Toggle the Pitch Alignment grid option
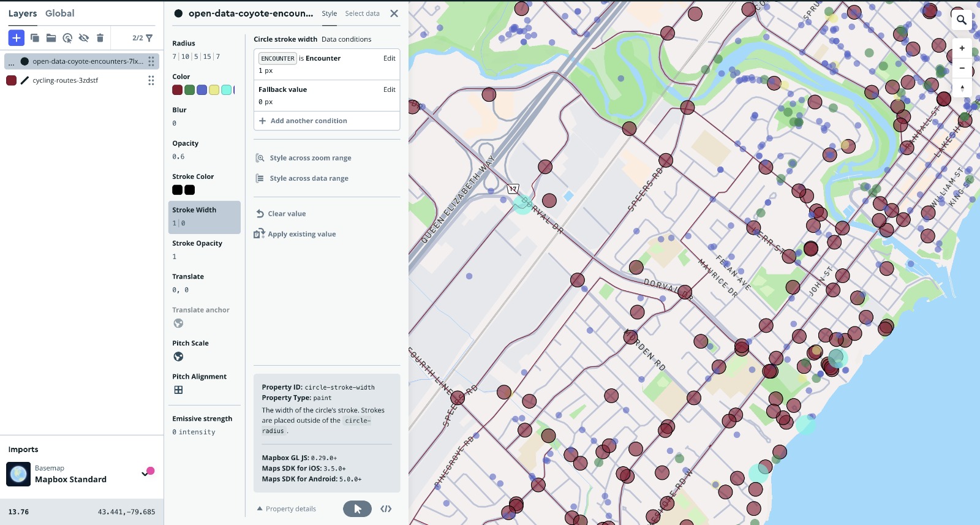This screenshot has width=980, height=525. click(178, 390)
